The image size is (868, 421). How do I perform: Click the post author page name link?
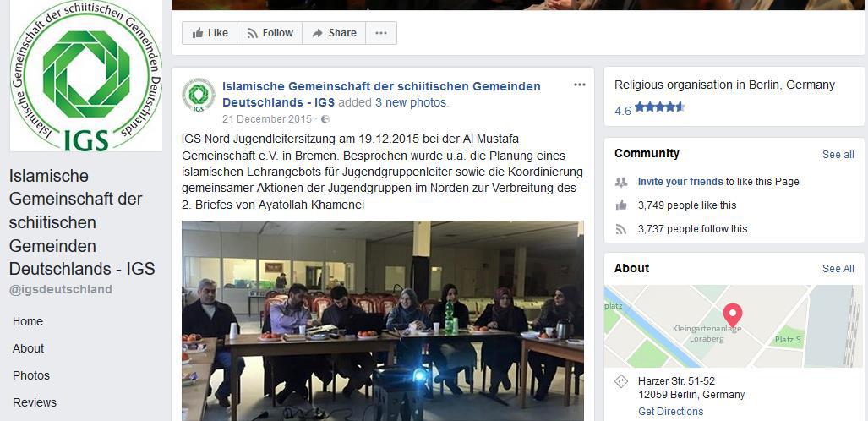tap(381, 94)
